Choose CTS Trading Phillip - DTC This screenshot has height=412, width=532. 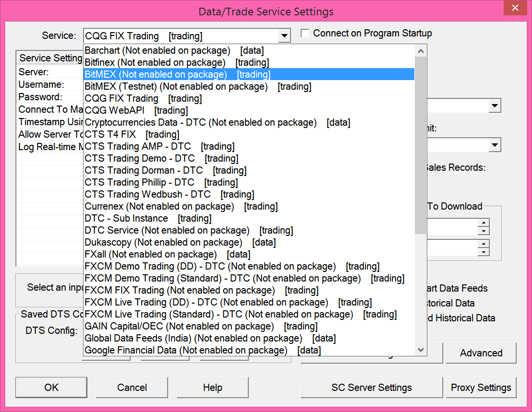(x=249, y=182)
